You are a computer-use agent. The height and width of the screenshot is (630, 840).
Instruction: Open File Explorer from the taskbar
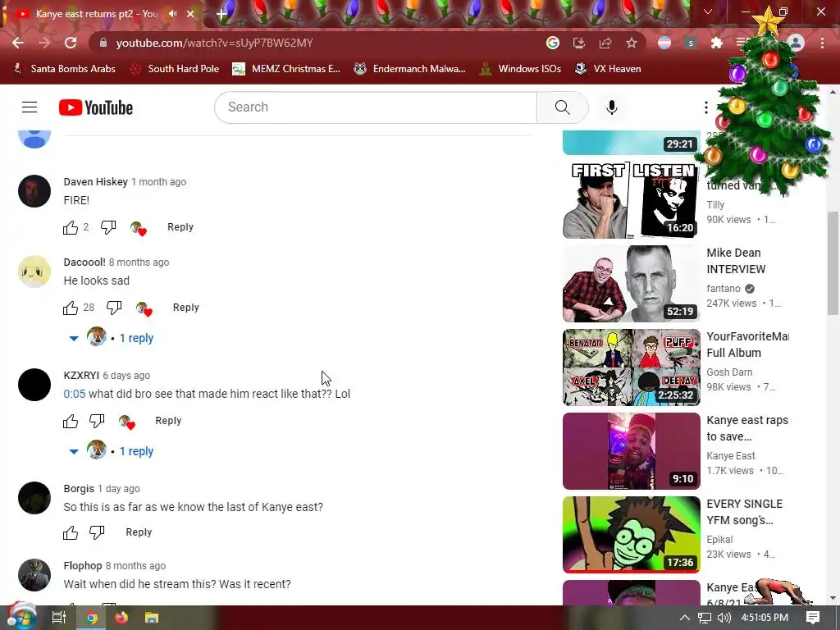[152, 618]
